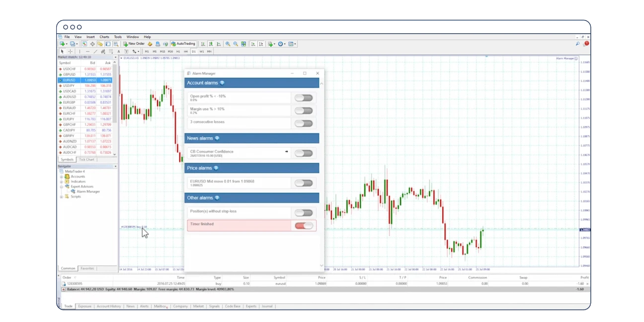Click the New Chart toolbar icon
This screenshot has width=644, height=322.
(x=62, y=44)
